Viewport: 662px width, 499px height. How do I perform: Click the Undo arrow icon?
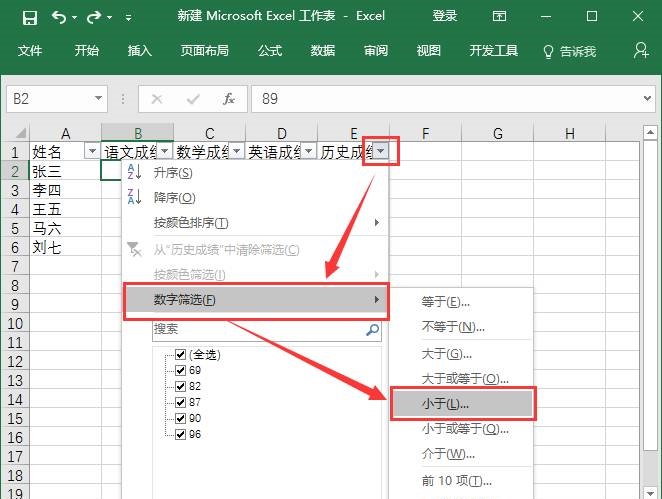pyautogui.click(x=59, y=17)
